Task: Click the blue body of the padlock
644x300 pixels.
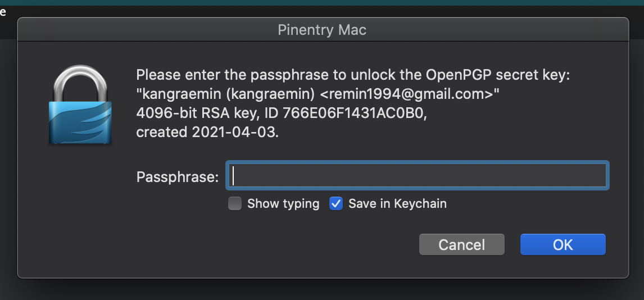Action: pos(80,122)
